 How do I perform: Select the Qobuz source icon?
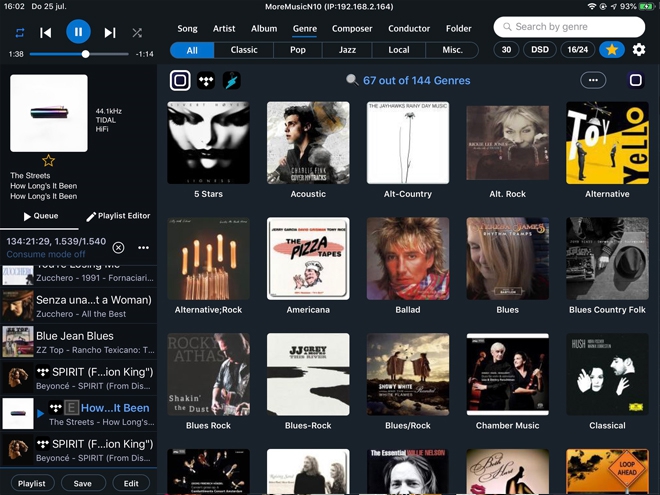[x=180, y=80]
